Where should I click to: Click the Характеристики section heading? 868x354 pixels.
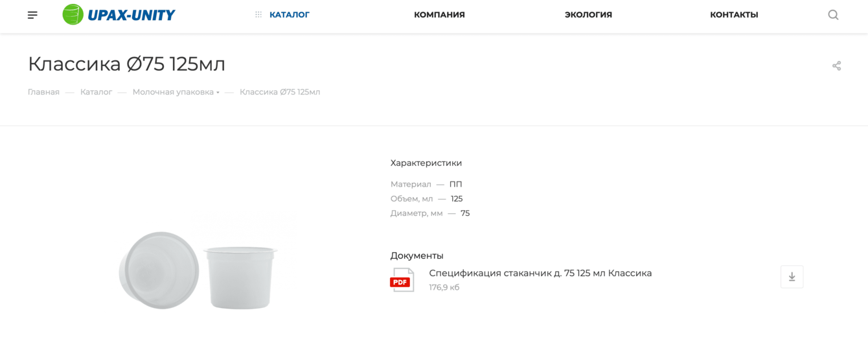click(426, 163)
